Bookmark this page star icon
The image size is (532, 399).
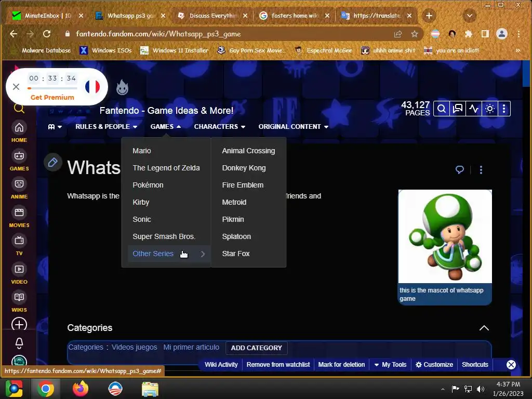point(414,34)
